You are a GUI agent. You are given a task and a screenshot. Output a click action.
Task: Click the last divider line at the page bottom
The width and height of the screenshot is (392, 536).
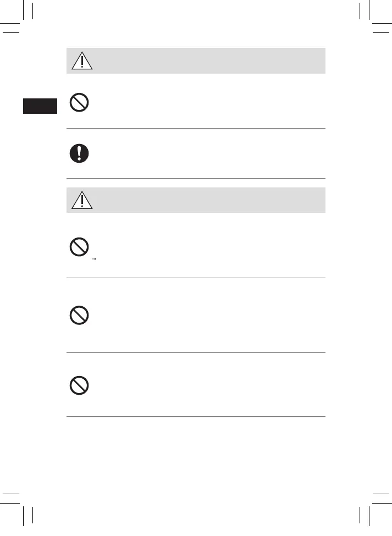(x=196, y=416)
